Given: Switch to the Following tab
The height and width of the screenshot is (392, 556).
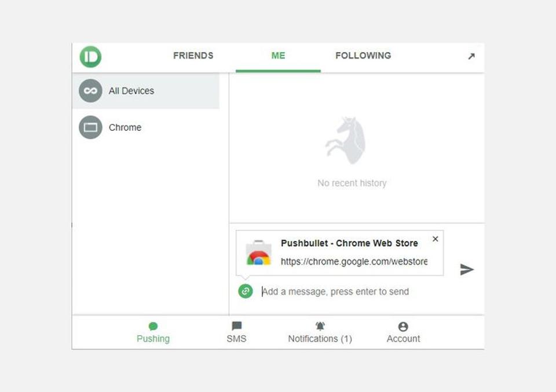Looking at the screenshot, I should (363, 56).
